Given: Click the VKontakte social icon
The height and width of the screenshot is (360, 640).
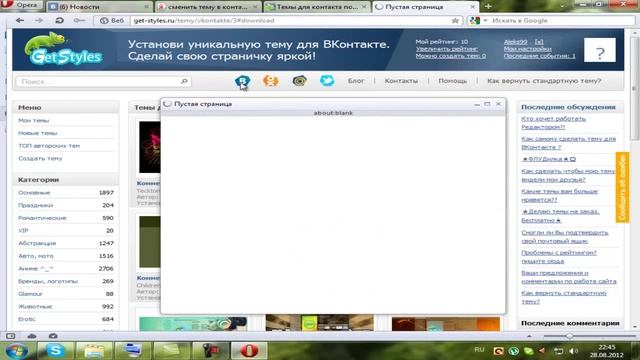Looking at the screenshot, I should (242, 81).
